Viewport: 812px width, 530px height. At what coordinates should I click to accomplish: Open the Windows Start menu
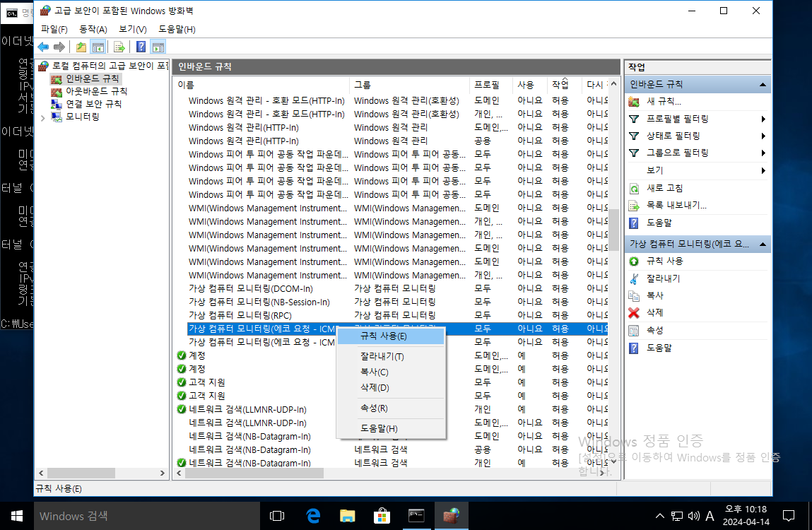click(x=16, y=516)
